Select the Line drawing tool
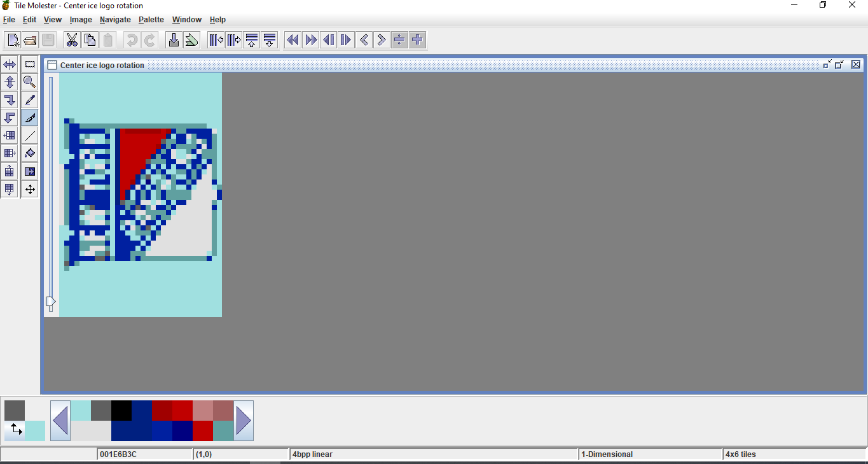This screenshot has width=868, height=464. 30,136
